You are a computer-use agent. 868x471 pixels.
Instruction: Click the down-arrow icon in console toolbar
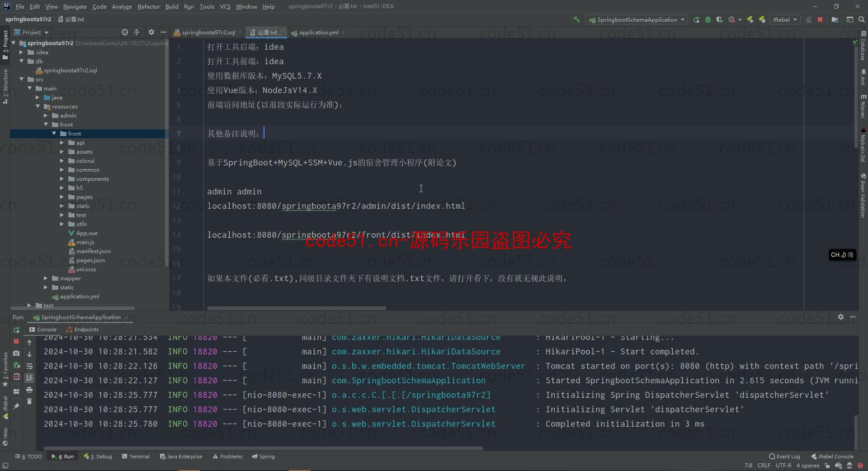(x=29, y=354)
